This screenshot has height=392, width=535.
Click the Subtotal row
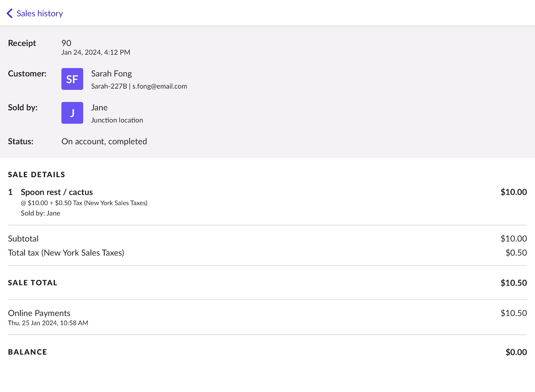click(x=23, y=239)
